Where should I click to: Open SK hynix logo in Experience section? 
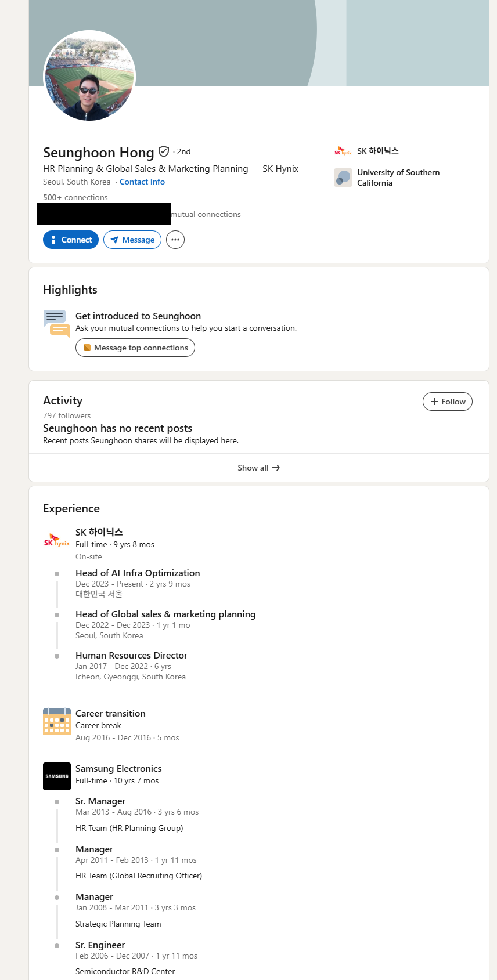[57, 540]
